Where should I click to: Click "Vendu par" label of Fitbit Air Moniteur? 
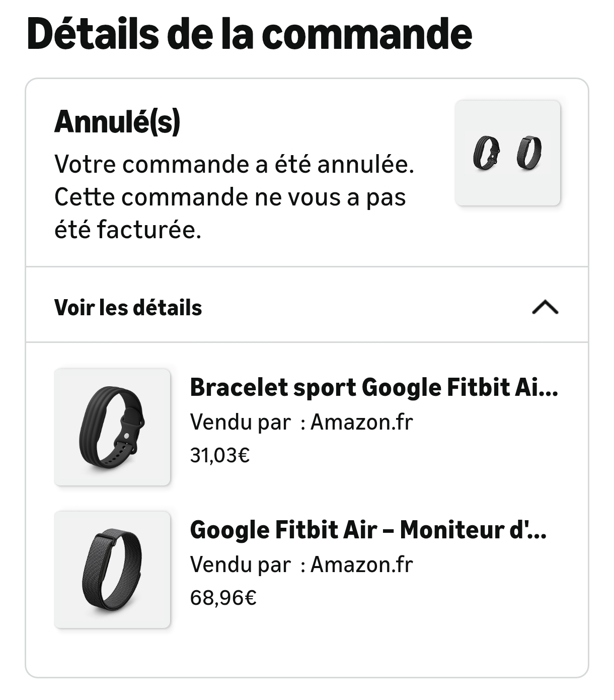241,565
